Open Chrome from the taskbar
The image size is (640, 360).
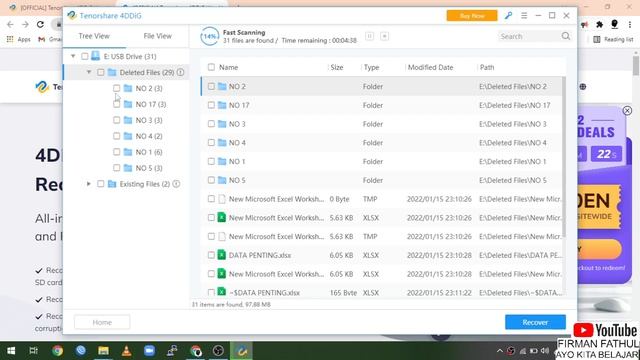coord(57,351)
